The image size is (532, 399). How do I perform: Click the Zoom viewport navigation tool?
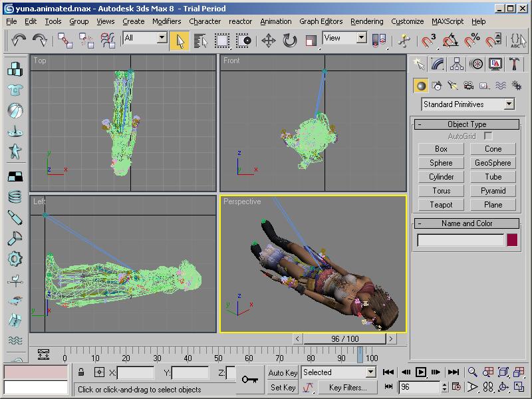(x=472, y=372)
